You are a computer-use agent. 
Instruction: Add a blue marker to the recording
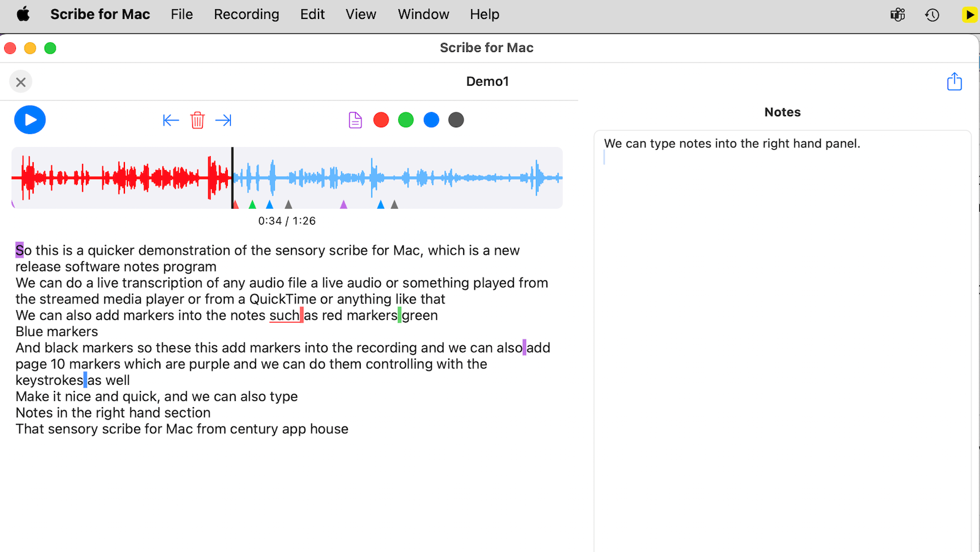tap(431, 119)
